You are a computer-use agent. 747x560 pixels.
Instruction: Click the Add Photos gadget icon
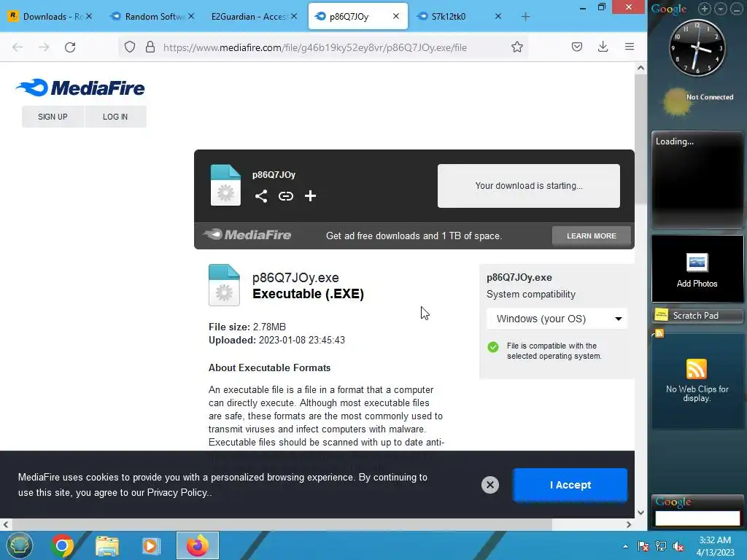coord(697,262)
